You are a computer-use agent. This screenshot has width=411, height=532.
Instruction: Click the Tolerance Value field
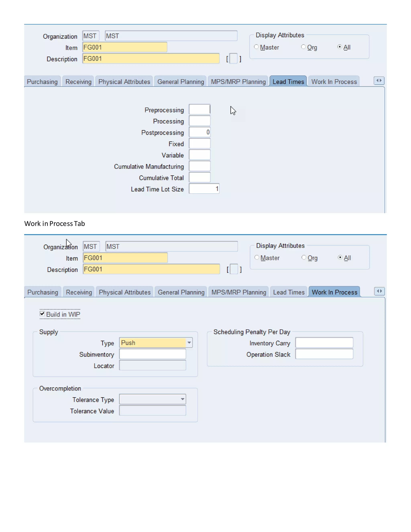[x=153, y=411]
